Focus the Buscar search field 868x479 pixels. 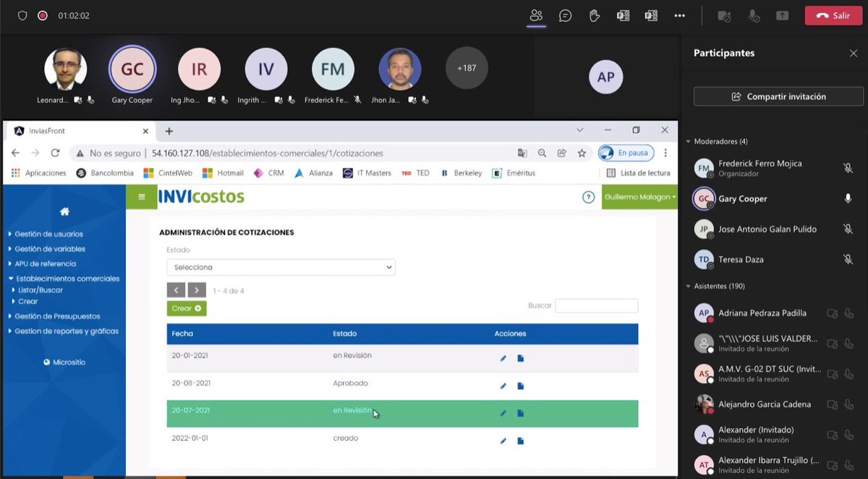click(597, 305)
